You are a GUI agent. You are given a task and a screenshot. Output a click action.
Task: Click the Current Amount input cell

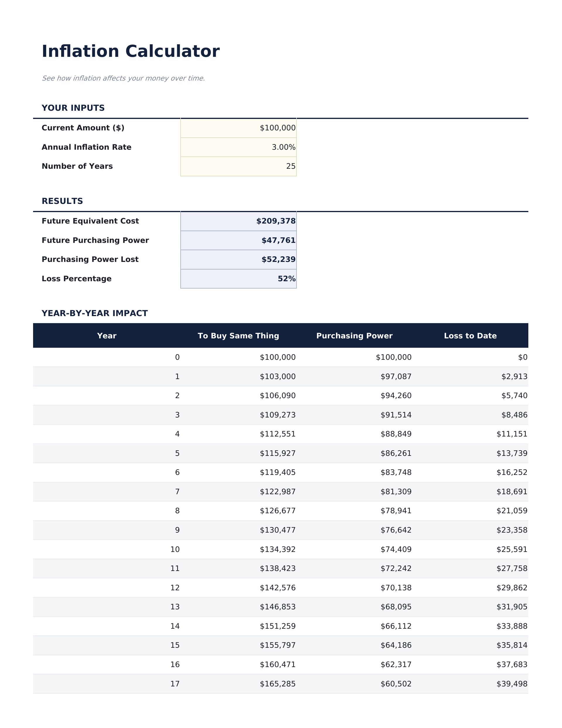pos(238,128)
